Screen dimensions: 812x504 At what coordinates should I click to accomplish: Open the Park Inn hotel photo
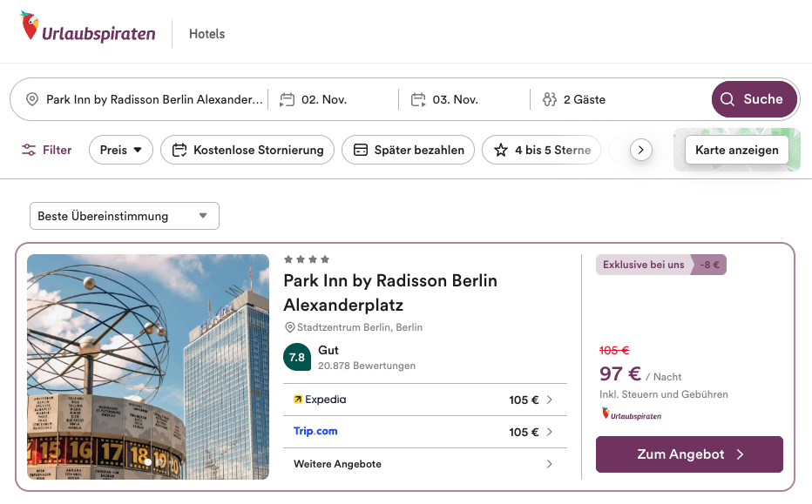pyautogui.click(x=148, y=366)
